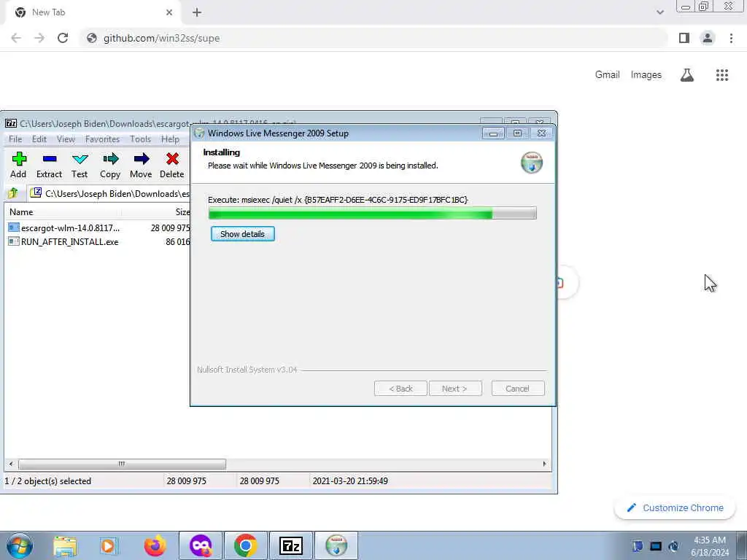Open Google apps grid
Image resolution: width=747 pixels, height=560 pixels.
722,75
